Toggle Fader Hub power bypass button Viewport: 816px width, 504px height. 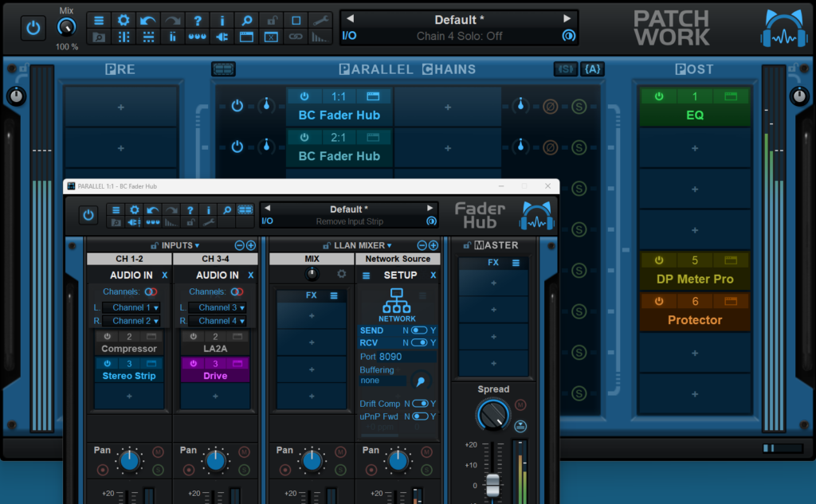pyautogui.click(x=88, y=215)
